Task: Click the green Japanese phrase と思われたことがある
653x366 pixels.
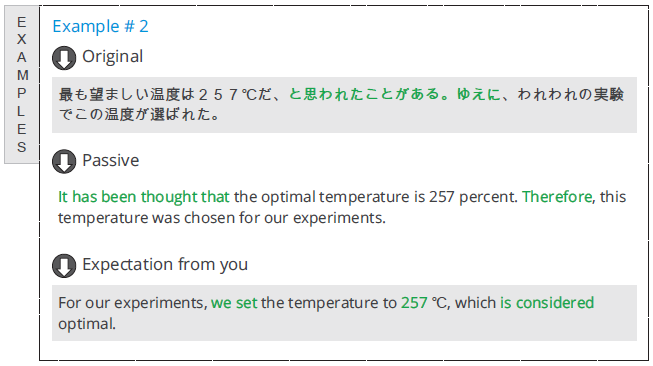Action: [x=369, y=94]
